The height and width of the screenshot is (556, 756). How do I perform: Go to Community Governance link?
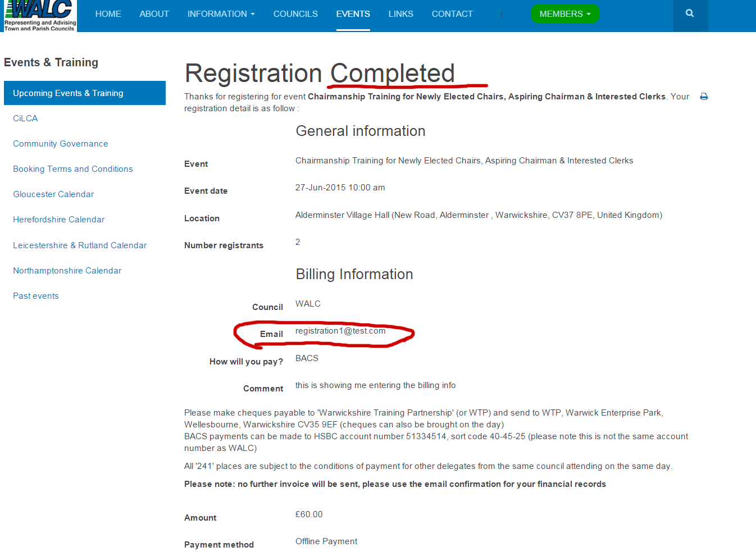[60, 144]
